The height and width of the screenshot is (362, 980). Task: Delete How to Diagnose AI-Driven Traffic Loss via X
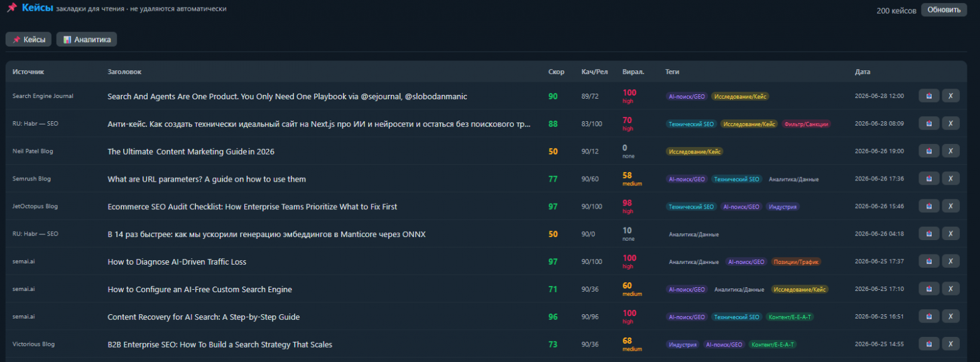pyautogui.click(x=950, y=261)
